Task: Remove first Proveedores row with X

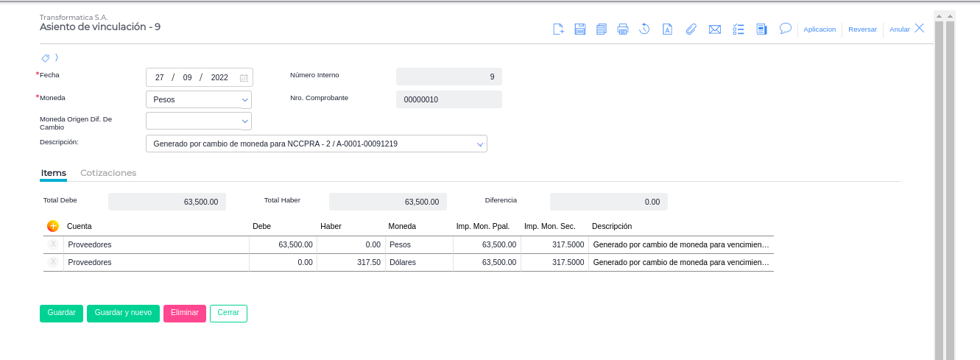Action: [53, 244]
